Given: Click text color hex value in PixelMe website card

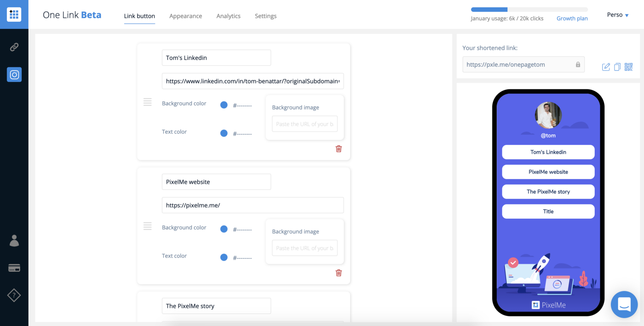Looking at the screenshot, I should pos(242,258).
